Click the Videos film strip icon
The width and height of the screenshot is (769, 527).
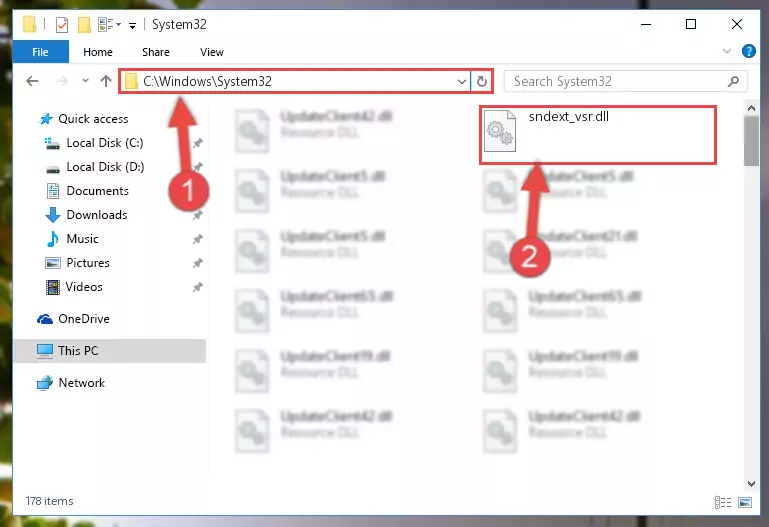(x=52, y=287)
